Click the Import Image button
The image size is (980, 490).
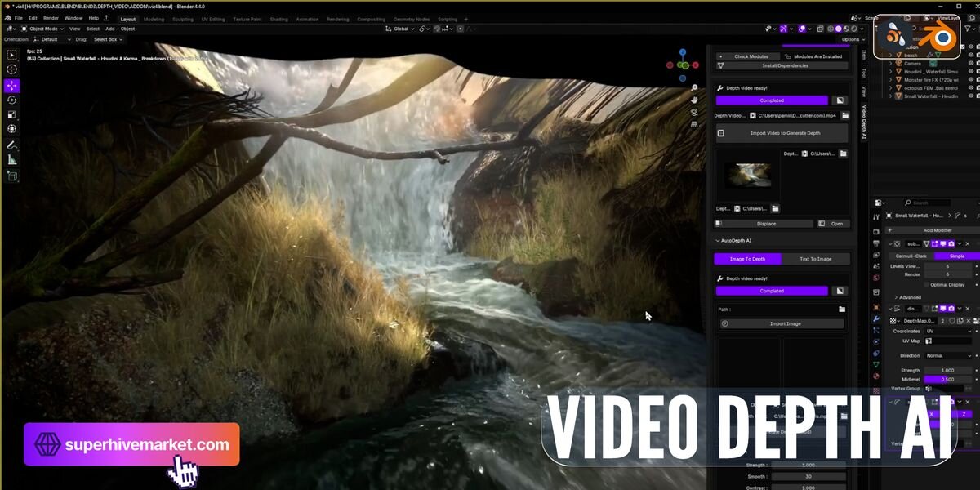782,323
